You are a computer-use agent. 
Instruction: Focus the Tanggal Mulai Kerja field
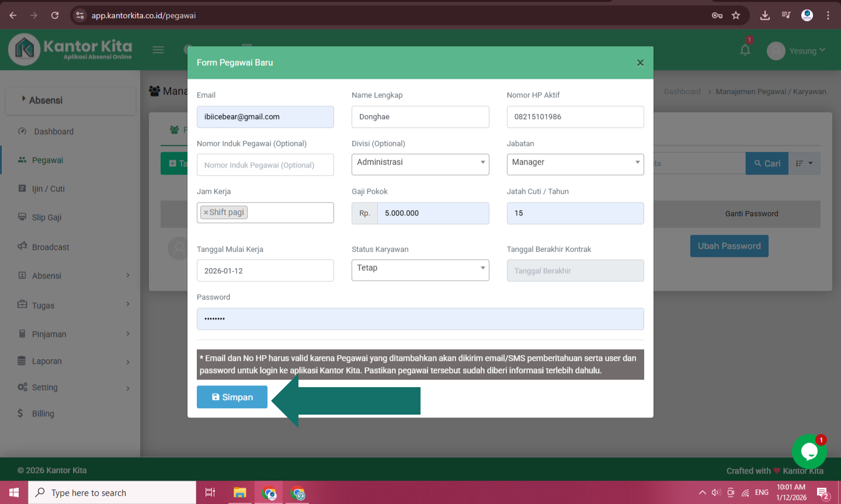[x=265, y=271]
